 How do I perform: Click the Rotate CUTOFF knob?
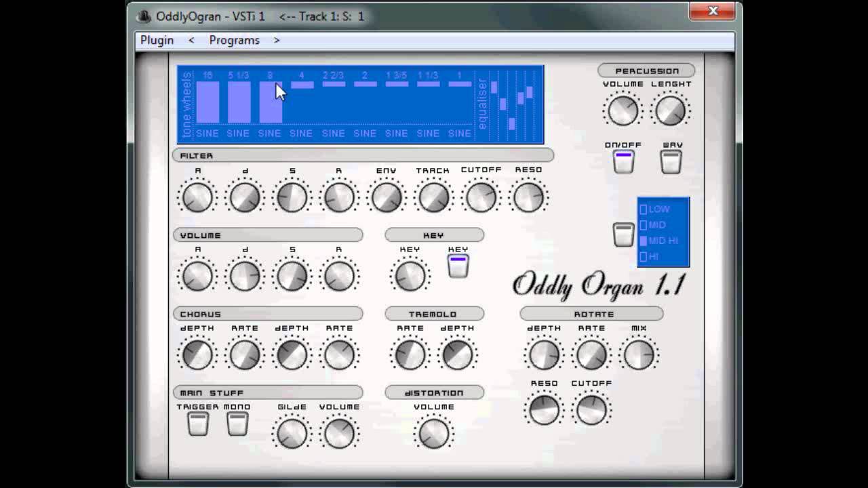pyautogui.click(x=591, y=410)
